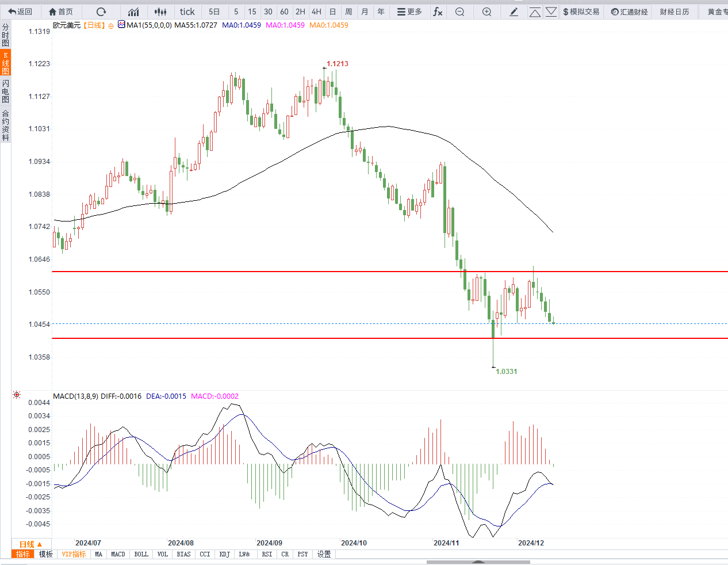Viewport: 728px width, 565px height.
Task: Click the MACD pane gear icon
Action: tap(17, 395)
